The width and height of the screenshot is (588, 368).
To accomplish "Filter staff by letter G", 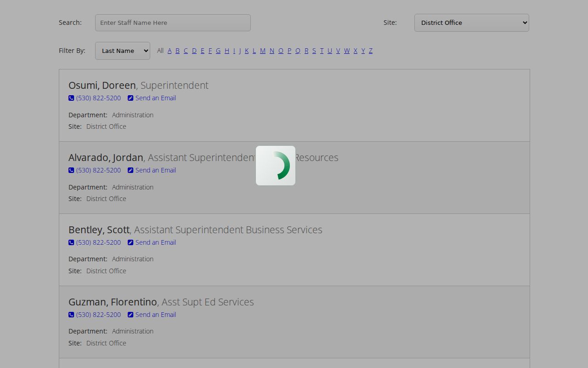I will (218, 51).
